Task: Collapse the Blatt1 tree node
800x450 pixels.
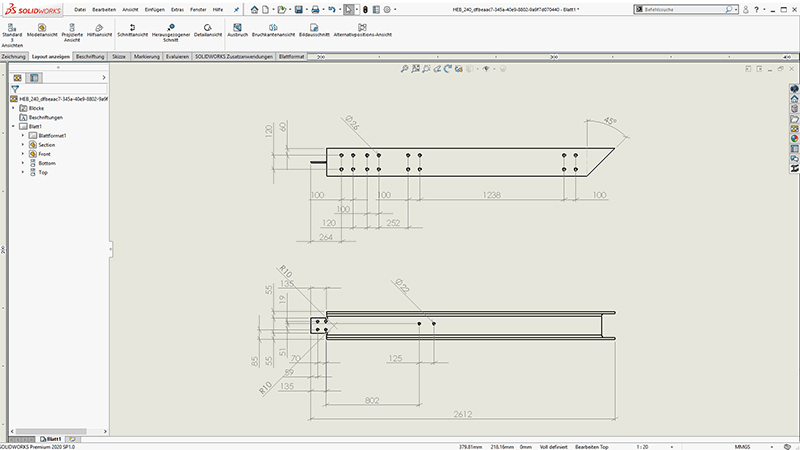Action: (13, 126)
